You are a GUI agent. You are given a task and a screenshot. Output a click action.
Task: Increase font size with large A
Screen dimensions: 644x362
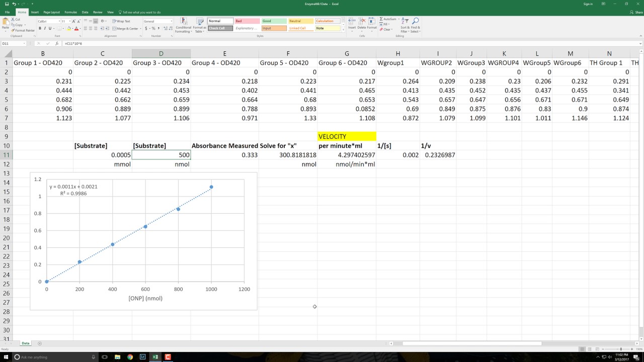coord(74,21)
